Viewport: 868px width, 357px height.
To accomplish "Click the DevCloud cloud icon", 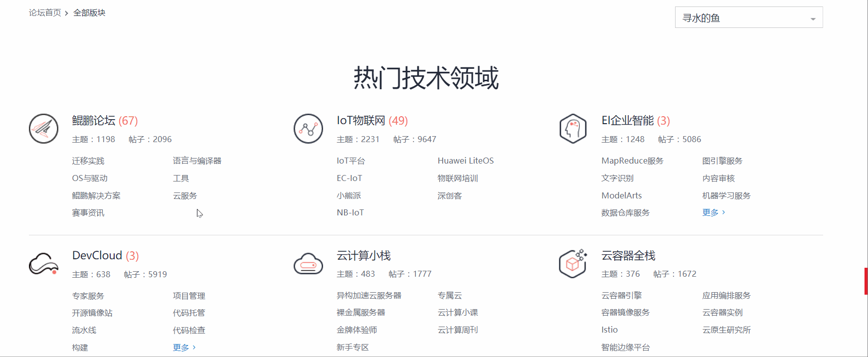I will point(43,264).
